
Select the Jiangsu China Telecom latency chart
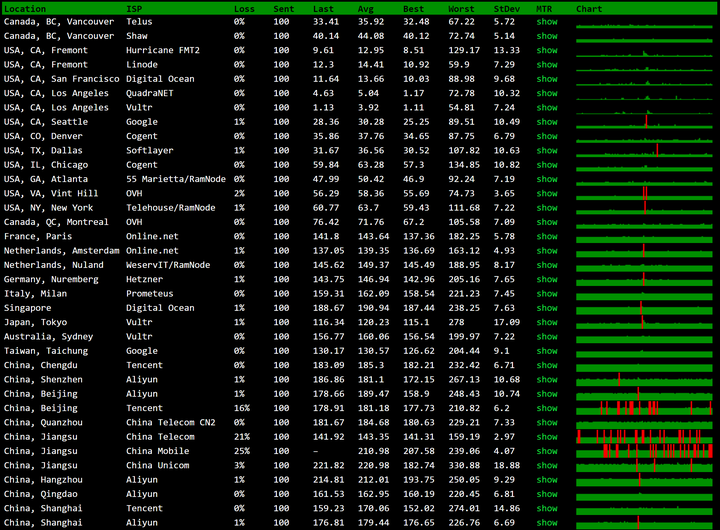pos(644,437)
